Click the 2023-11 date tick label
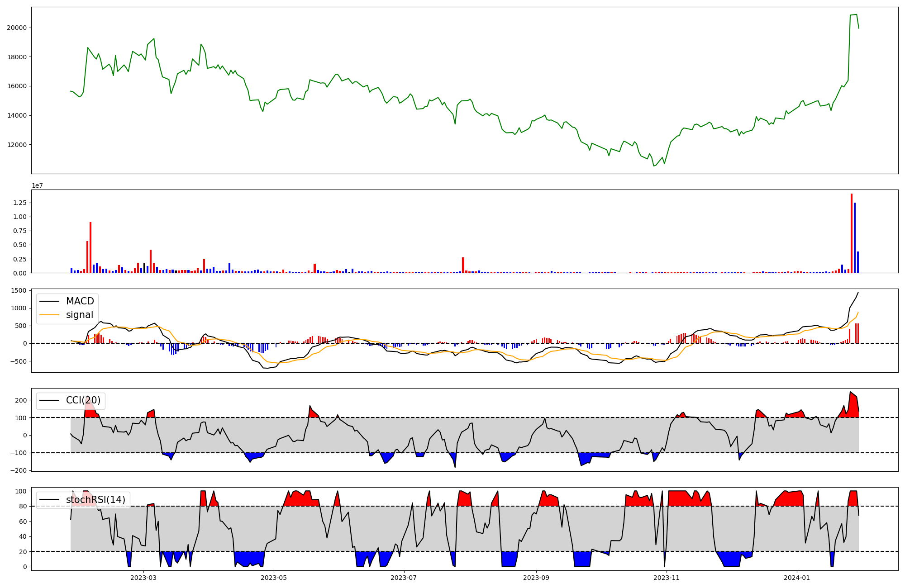 click(x=667, y=578)
